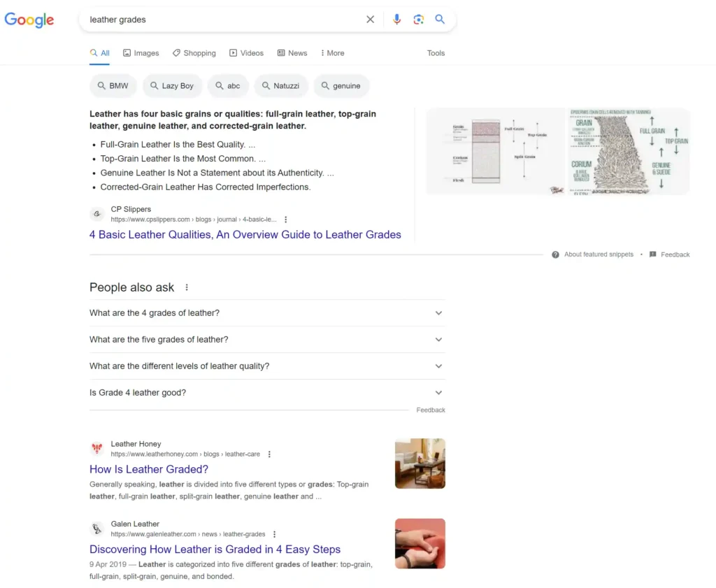Open the GRAIN/CORIUM leather diagram
Viewport: 716px width, 588px height.
pos(629,152)
